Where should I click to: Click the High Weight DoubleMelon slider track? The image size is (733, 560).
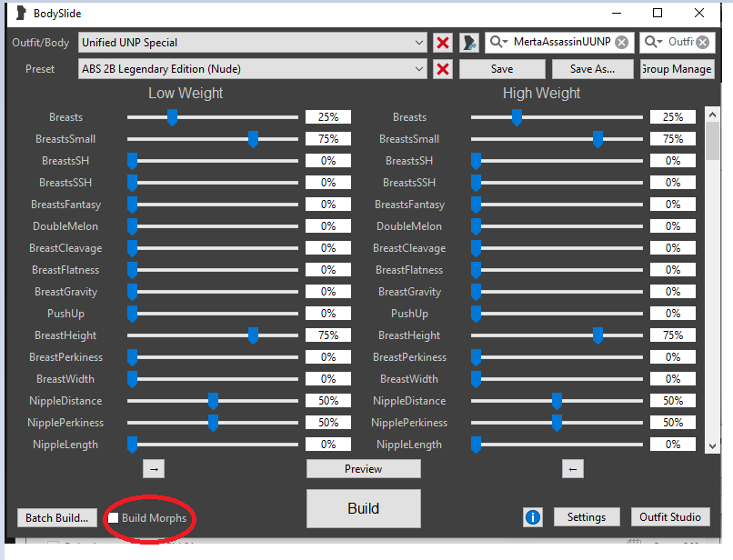coord(557,226)
